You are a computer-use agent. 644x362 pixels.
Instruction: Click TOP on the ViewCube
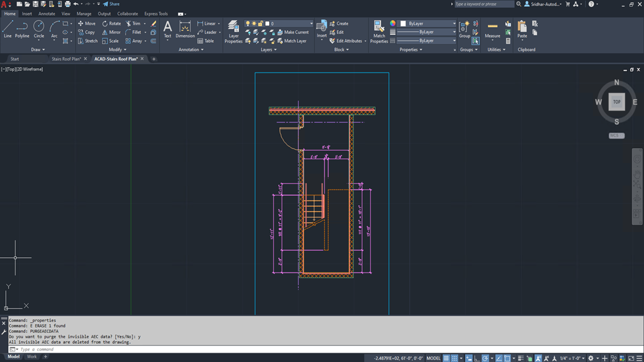(x=616, y=102)
